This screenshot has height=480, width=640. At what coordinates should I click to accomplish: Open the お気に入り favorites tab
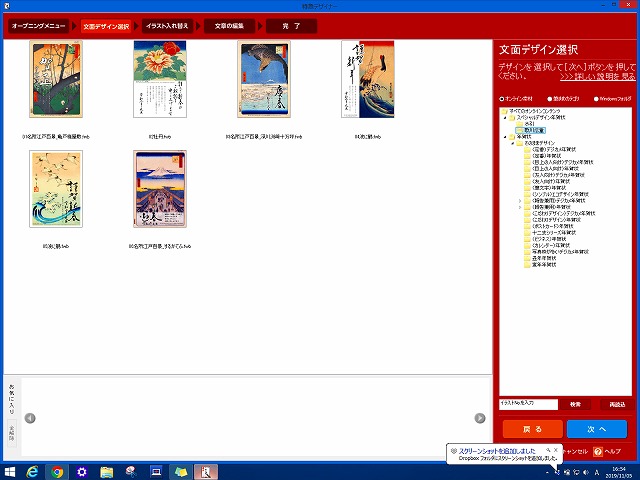click(12, 398)
